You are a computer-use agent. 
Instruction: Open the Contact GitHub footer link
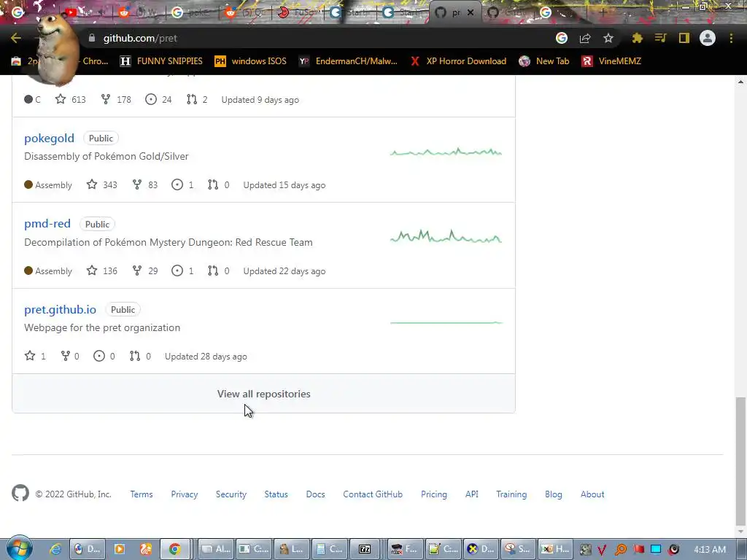373,494
